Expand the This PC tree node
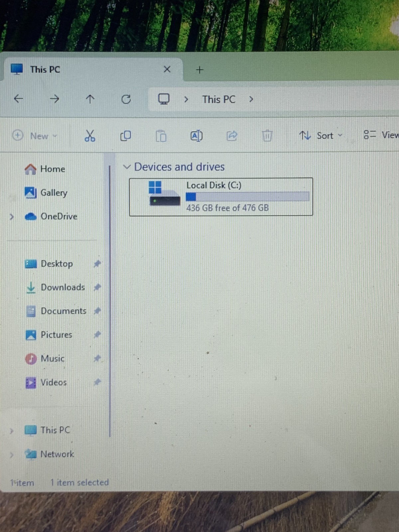This screenshot has width=399, height=532. tap(12, 431)
